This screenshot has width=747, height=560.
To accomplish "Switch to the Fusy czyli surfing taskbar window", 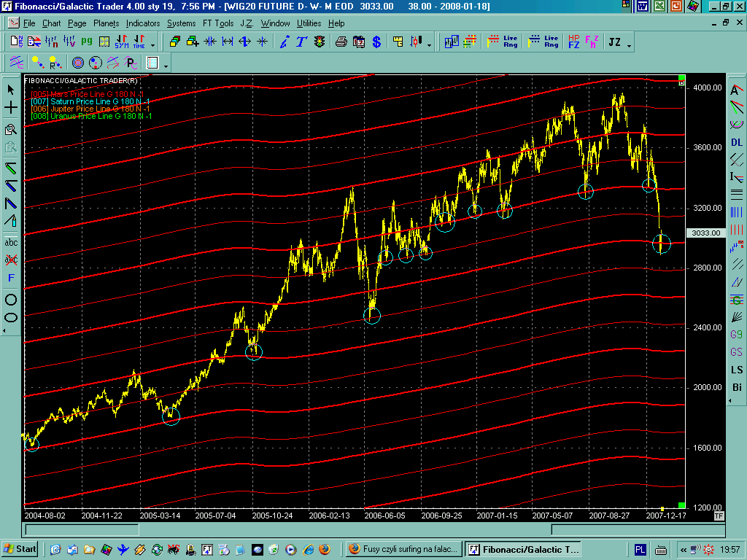I will tap(403, 549).
